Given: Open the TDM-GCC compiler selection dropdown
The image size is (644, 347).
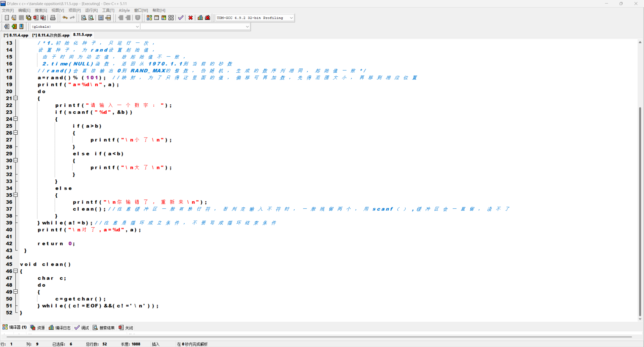Looking at the screenshot, I should pyautogui.click(x=291, y=18).
